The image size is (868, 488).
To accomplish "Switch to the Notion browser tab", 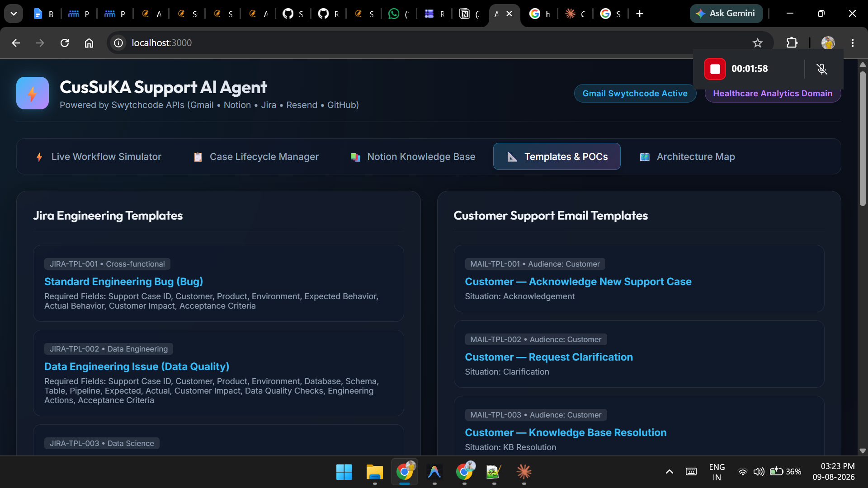I will click(x=469, y=14).
